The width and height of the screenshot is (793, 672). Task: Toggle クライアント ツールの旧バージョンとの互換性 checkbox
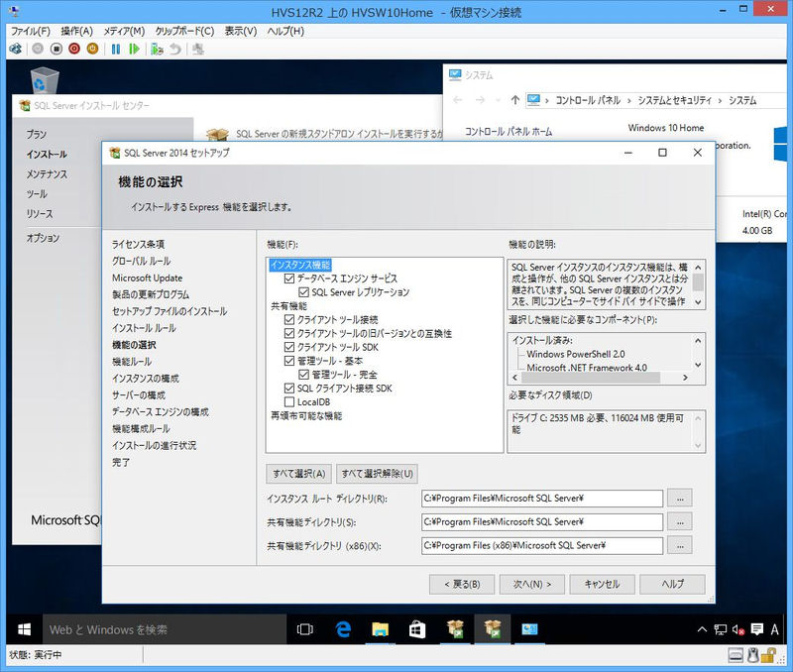pos(289,333)
